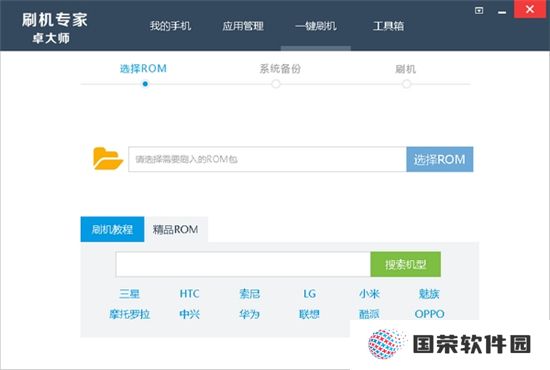Open the LG brand link
The width and height of the screenshot is (550, 370).
tap(309, 294)
